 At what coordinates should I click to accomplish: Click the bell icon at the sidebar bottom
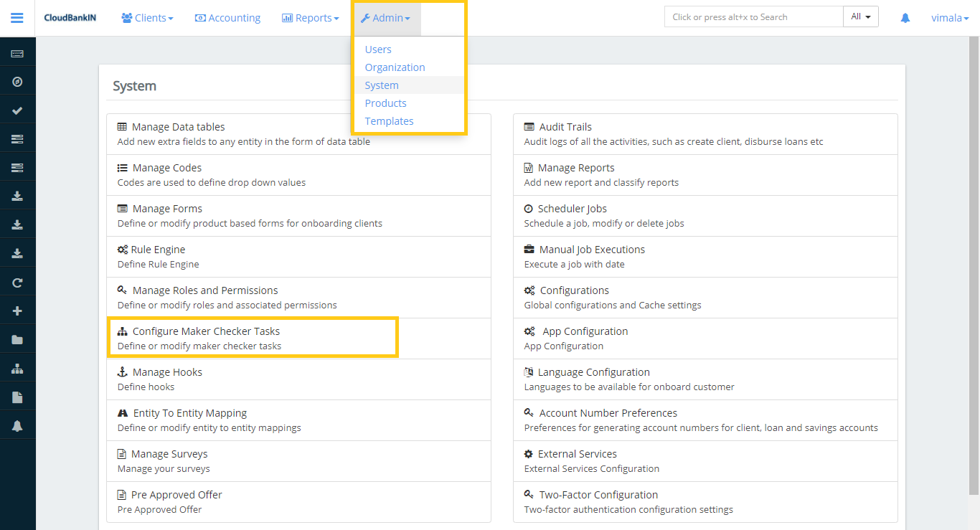point(17,425)
